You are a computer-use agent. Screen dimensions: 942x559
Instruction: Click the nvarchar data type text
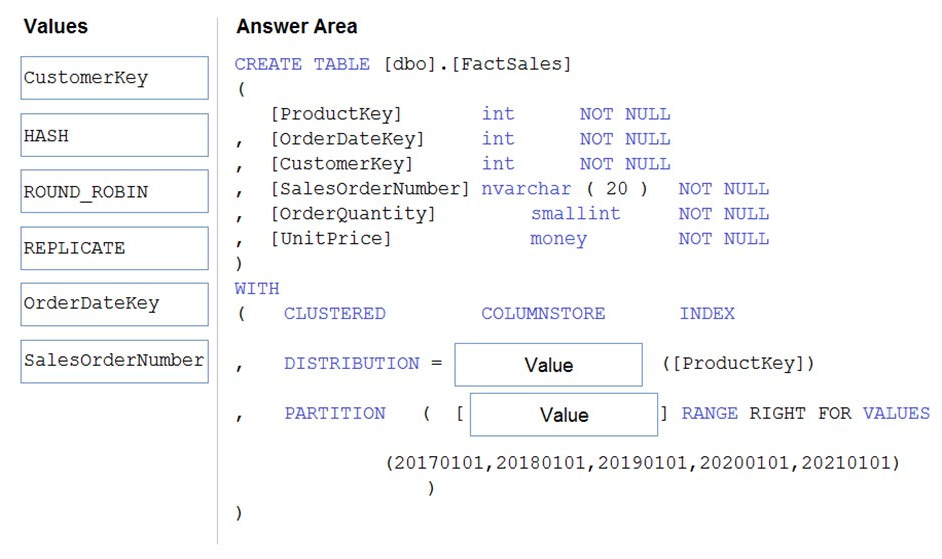point(526,189)
